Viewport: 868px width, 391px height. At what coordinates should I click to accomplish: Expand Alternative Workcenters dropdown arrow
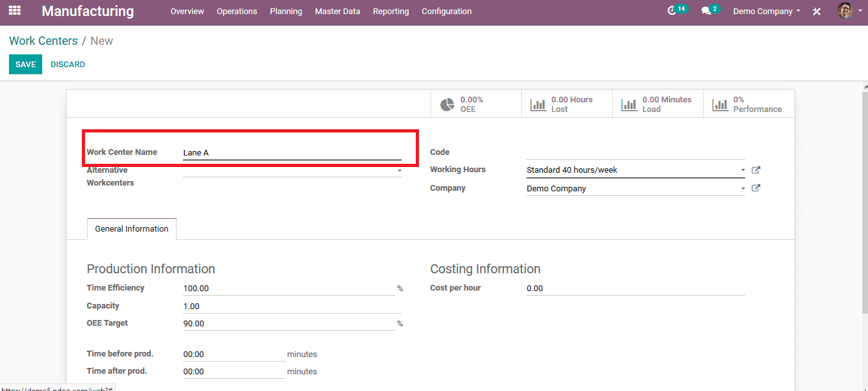[x=400, y=171]
